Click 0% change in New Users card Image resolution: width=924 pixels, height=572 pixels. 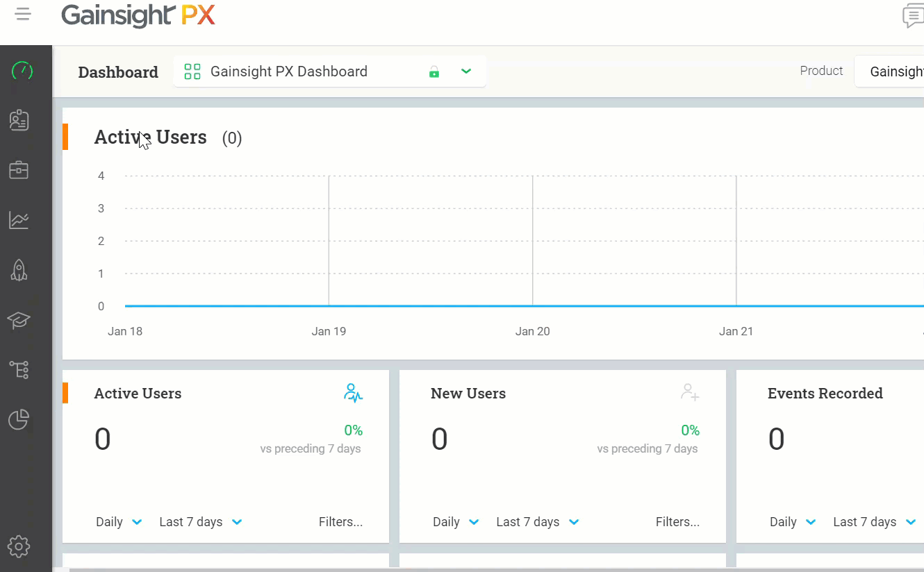[690, 430]
